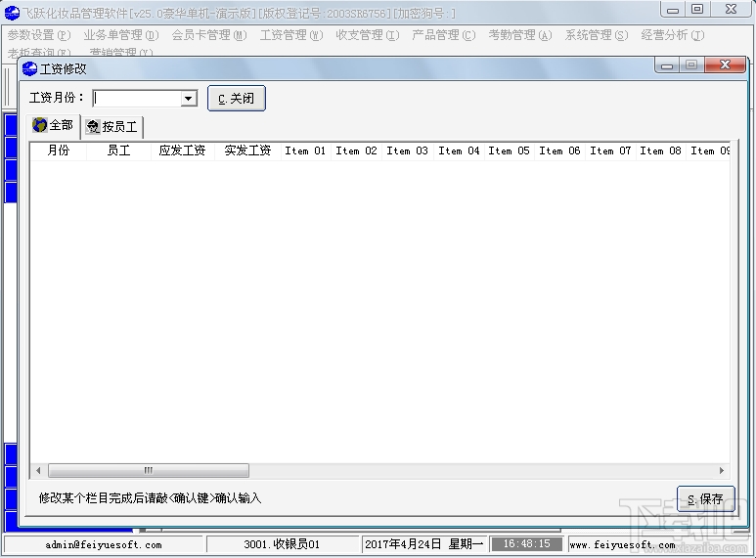756x558 pixels.
Task: Click the 应发工资 column header
Action: [182, 150]
